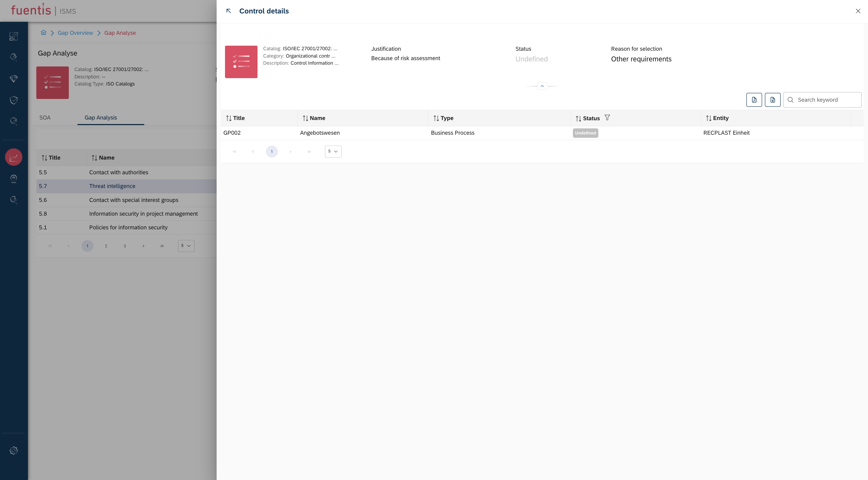Collapse the control details header section

542,86
